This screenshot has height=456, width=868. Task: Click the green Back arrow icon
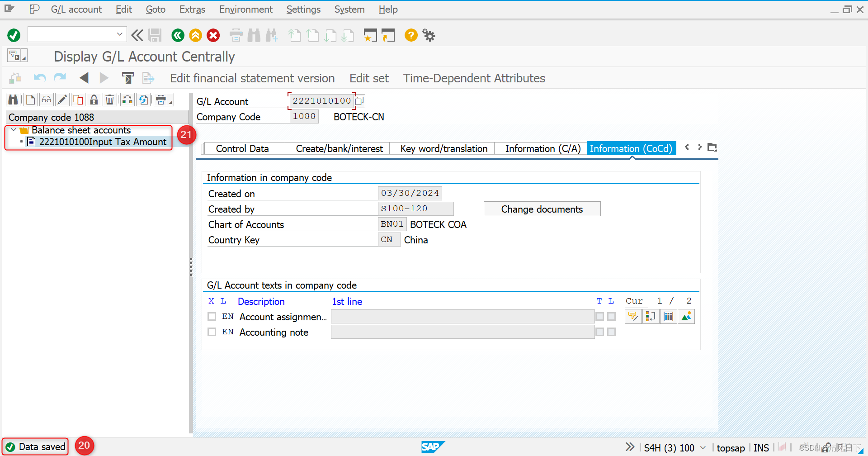point(178,35)
